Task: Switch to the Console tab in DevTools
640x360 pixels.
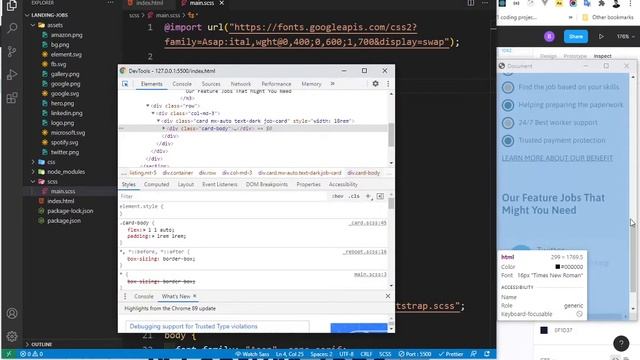Action: [x=182, y=84]
